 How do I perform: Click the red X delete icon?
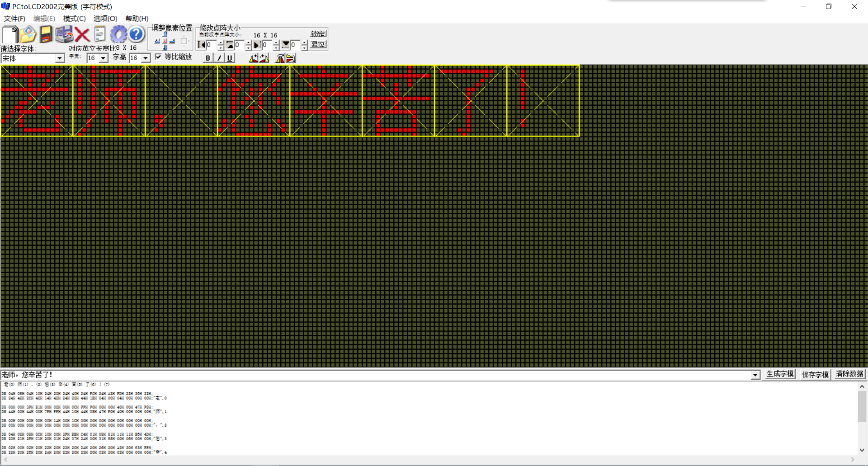pyautogui.click(x=82, y=34)
